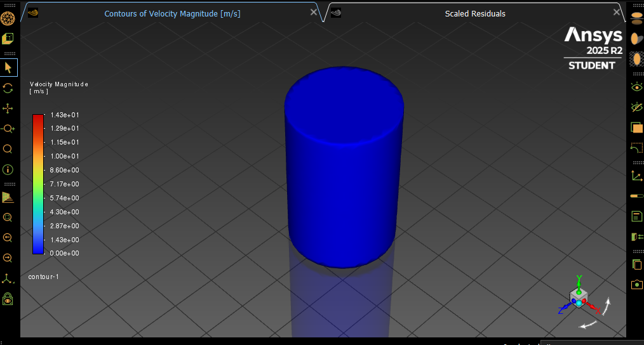This screenshot has height=345, width=644.
Task: Click the upper curved rotate arrow near triad
Action: coord(607,306)
